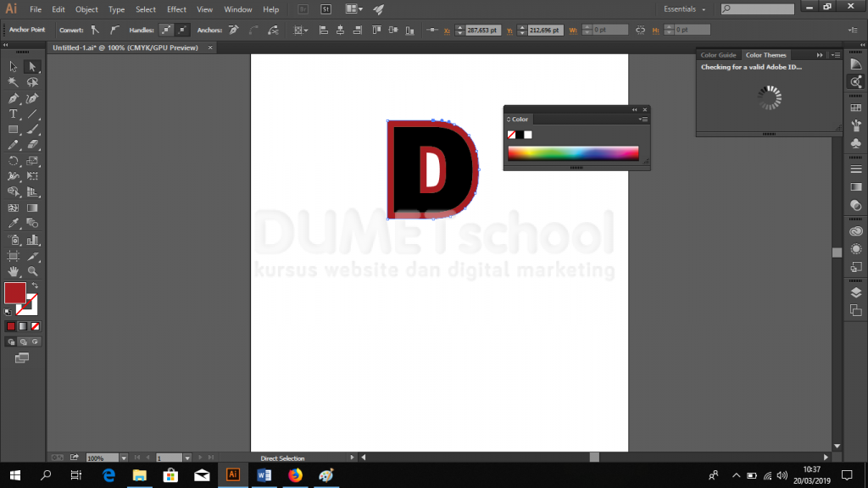Select the Rotate tool
Screen dimensions: 868x488
[14, 161]
